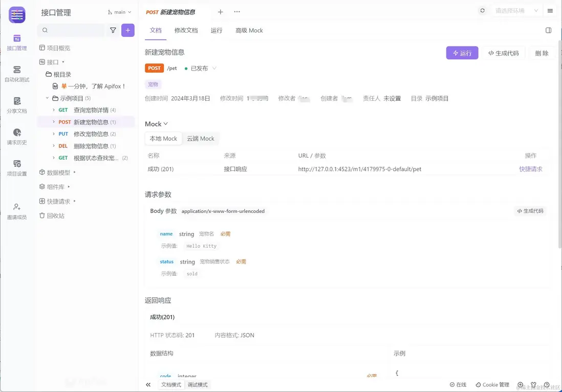Screen dimensions: 562x392
Task: Select the 根目录 folder
Action: click(x=58, y=75)
